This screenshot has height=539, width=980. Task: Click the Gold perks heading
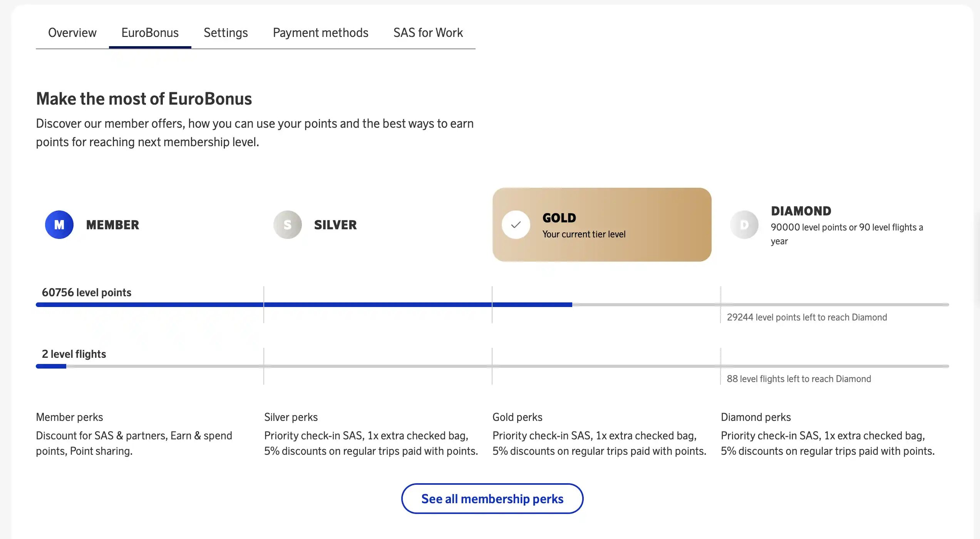pos(517,417)
